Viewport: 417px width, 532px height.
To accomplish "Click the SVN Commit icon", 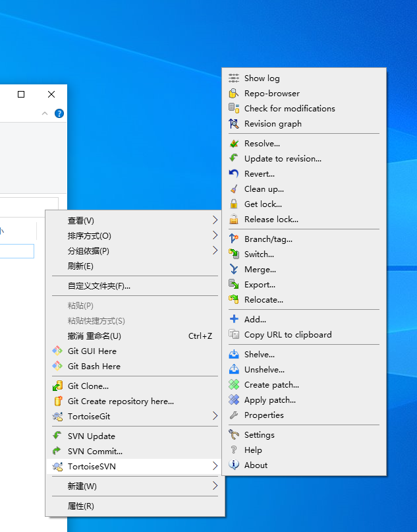I will tap(57, 451).
